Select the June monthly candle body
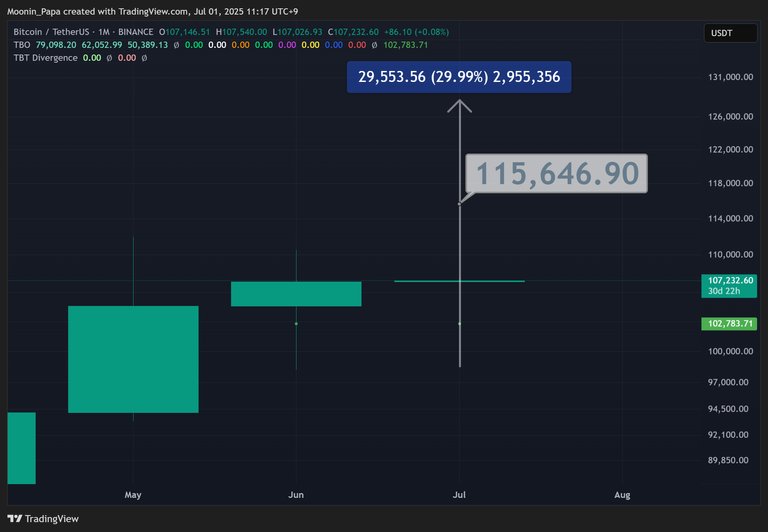Image resolution: width=768 pixels, height=532 pixels. 296,293
